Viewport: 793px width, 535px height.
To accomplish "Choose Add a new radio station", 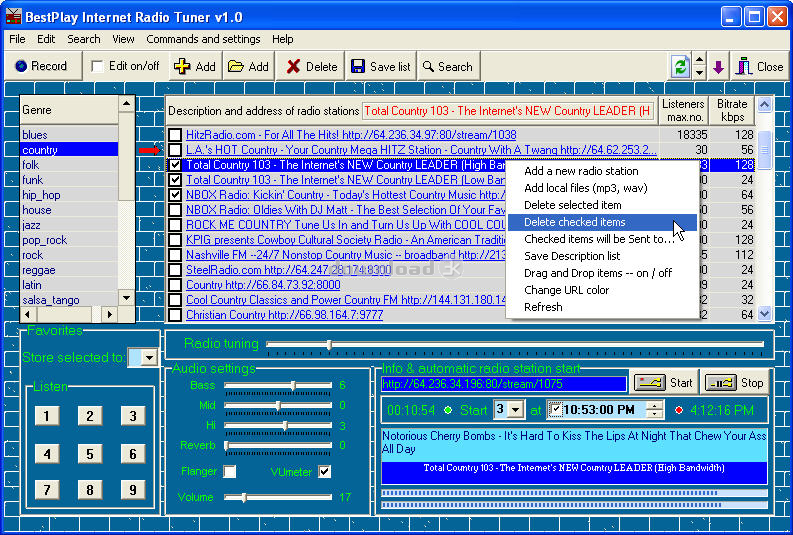I will pos(602,171).
